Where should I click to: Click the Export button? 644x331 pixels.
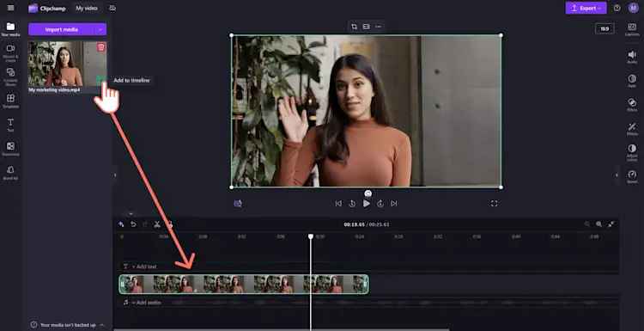[x=586, y=8]
